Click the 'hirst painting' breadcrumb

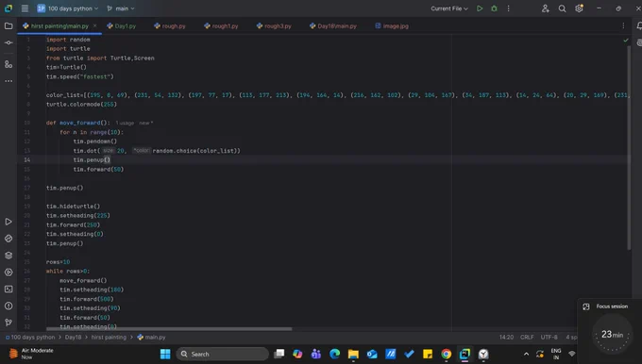pos(109,338)
